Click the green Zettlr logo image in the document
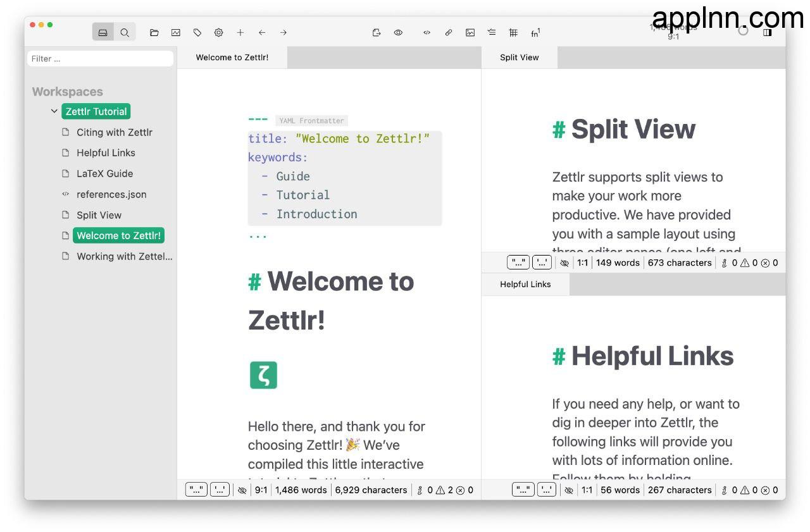The width and height of the screenshot is (810, 532). (x=263, y=375)
